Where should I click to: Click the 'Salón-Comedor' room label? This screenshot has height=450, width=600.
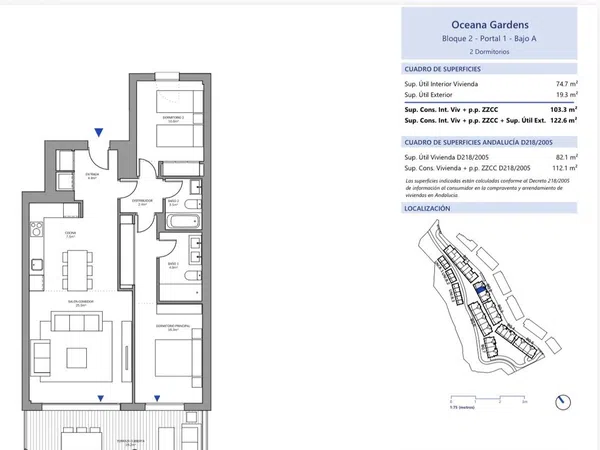[x=81, y=303]
